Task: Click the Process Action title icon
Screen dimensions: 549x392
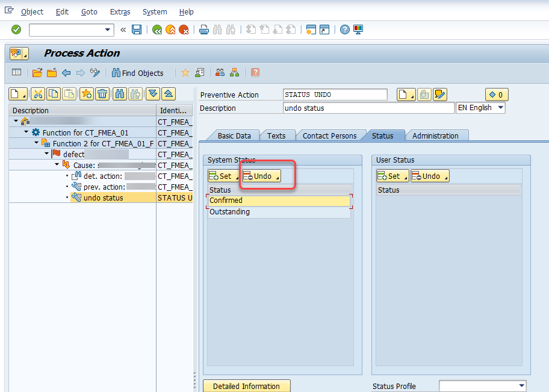Action: pyautogui.click(x=19, y=54)
